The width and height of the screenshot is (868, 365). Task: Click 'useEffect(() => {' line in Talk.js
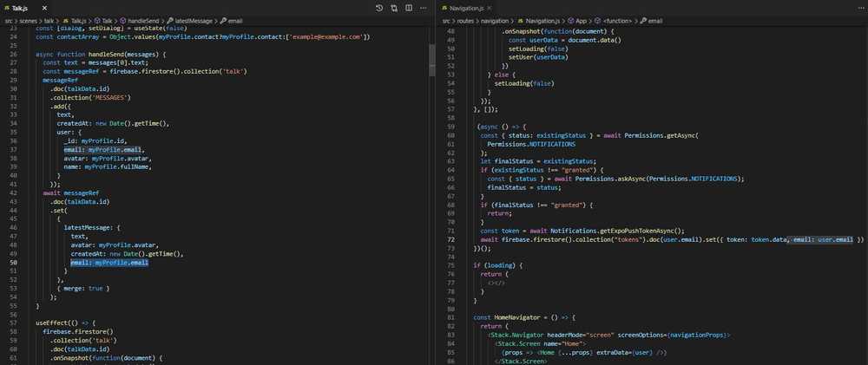click(x=65, y=323)
